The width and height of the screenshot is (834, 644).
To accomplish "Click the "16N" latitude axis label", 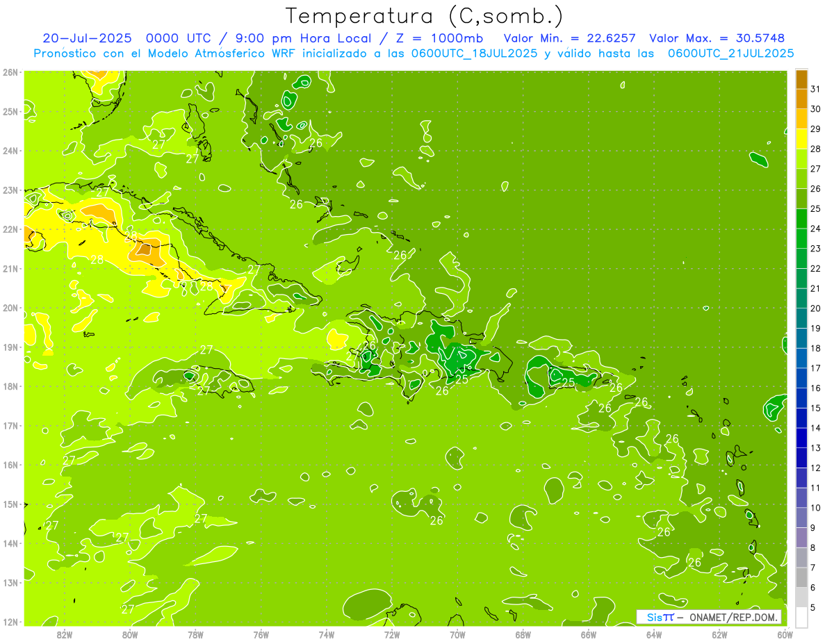I will click(x=10, y=465).
